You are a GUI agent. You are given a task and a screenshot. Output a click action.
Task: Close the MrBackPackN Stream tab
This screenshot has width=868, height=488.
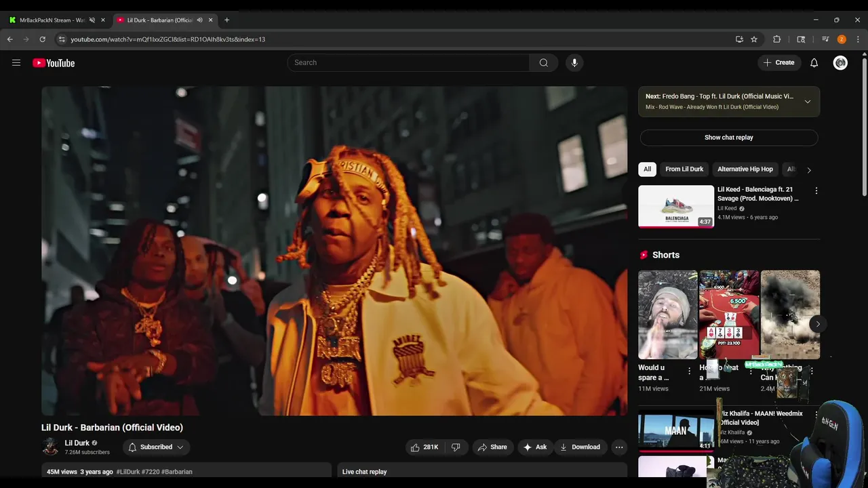(x=103, y=20)
